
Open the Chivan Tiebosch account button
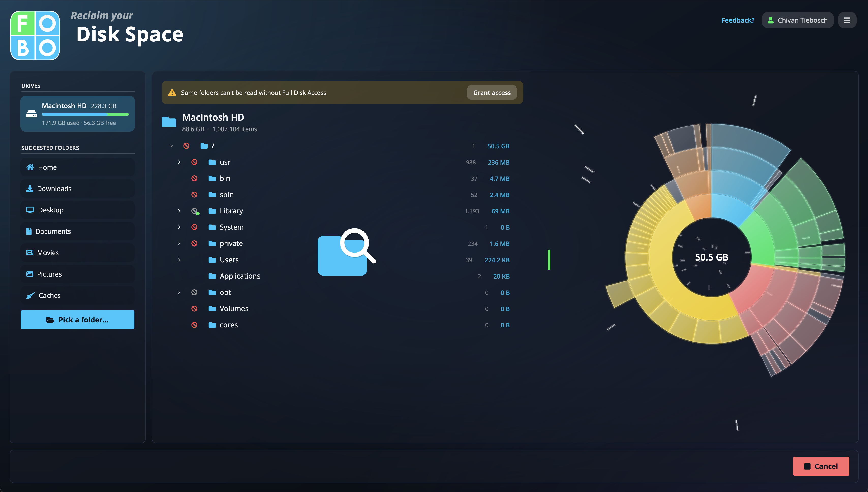(797, 20)
